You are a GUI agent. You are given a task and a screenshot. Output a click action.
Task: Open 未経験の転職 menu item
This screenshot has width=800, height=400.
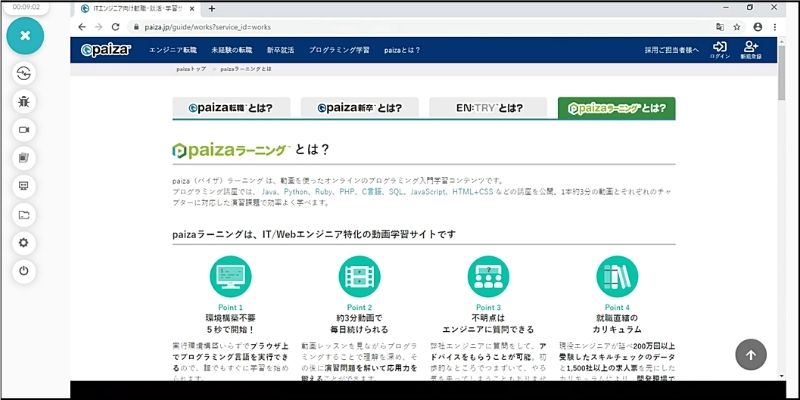232,50
